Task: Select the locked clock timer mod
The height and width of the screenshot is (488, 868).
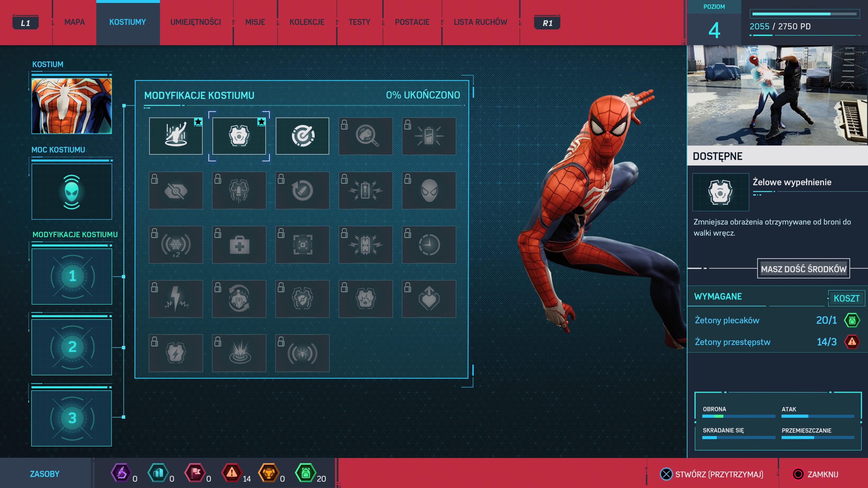Action: click(x=429, y=245)
